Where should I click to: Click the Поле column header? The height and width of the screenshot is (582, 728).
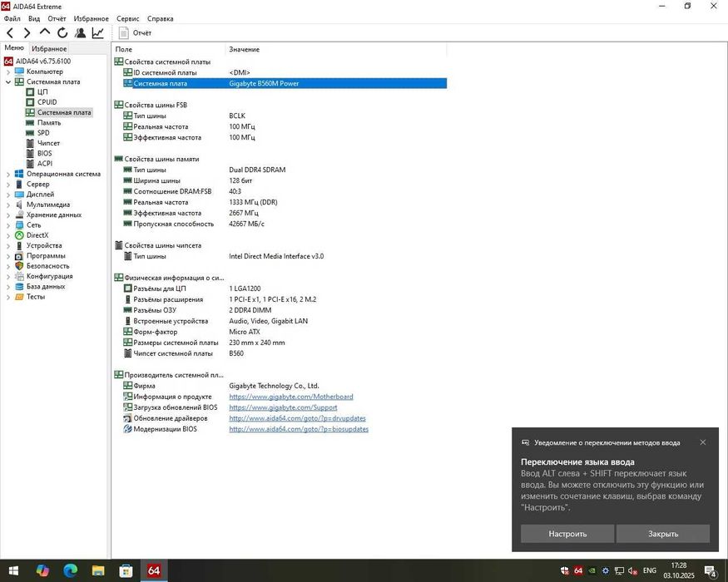tap(169, 49)
